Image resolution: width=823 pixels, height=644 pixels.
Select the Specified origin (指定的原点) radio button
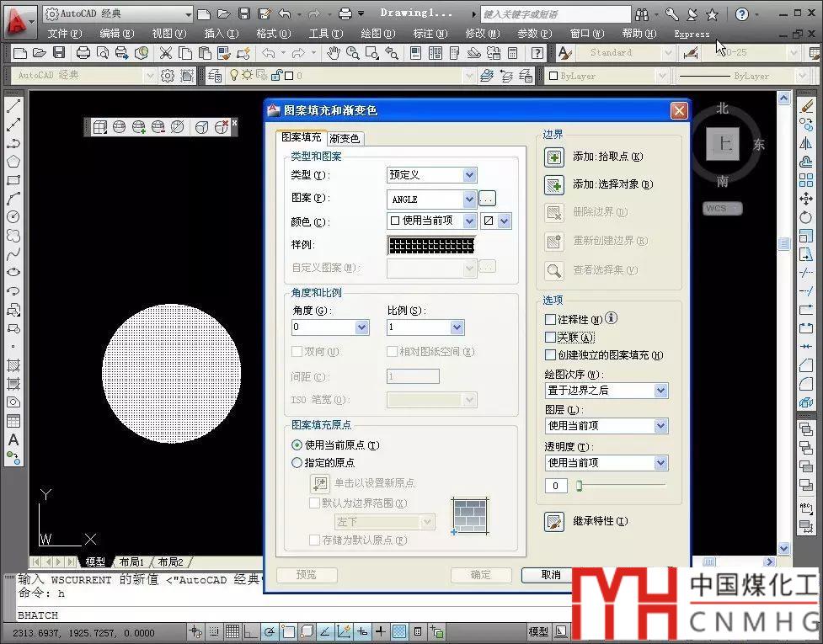[x=297, y=463]
